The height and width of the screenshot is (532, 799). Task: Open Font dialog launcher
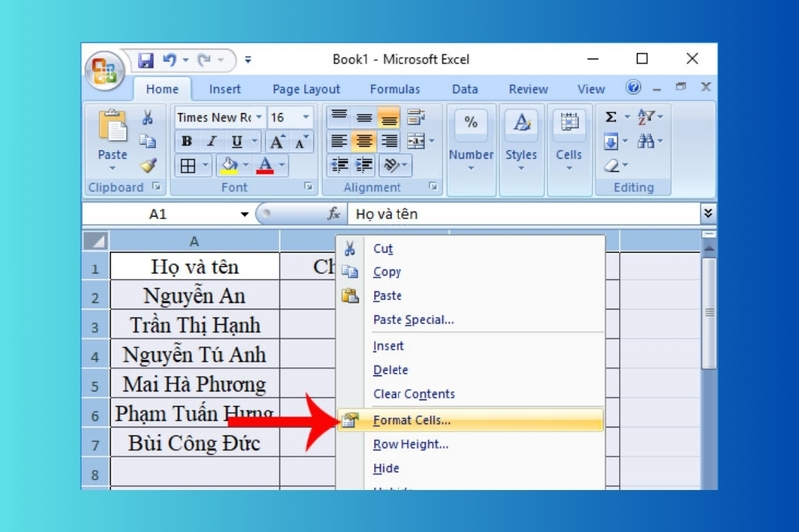pyautogui.click(x=308, y=187)
